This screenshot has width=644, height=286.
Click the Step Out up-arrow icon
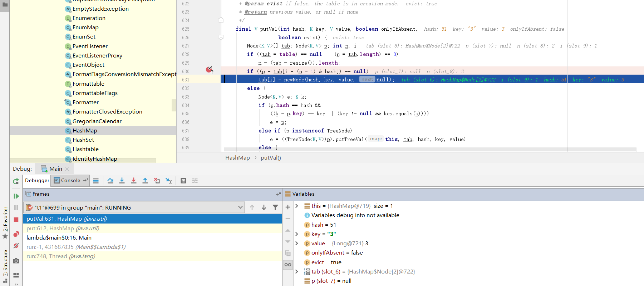point(145,181)
